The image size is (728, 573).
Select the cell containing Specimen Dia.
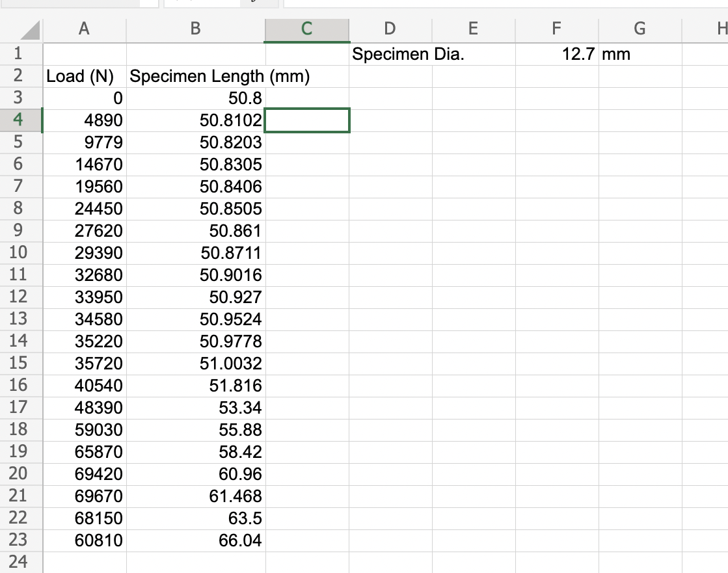390,54
